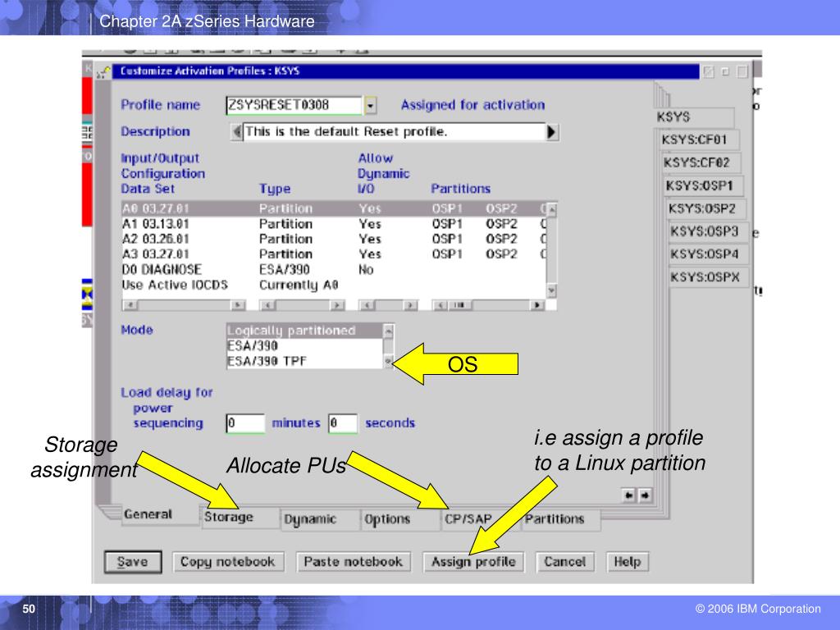This screenshot has height=630, width=840.
Task: Click Copy notebook button
Action: pos(228,562)
